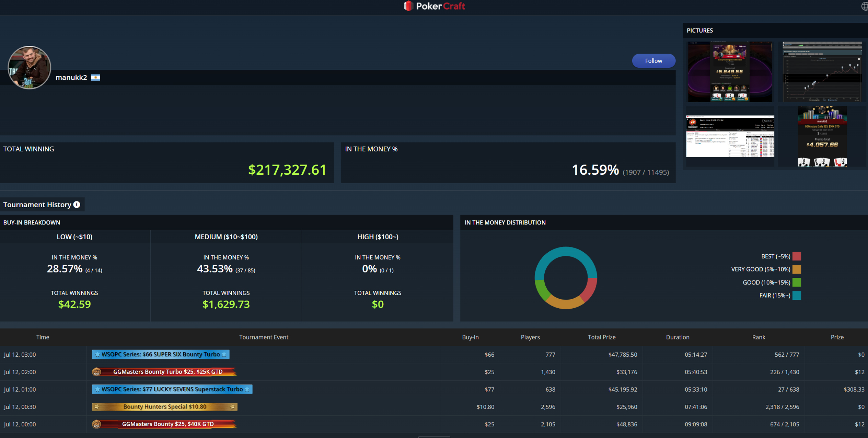The image size is (868, 438).
Task: Click the 2,105 players cell
Action: (x=548, y=424)
